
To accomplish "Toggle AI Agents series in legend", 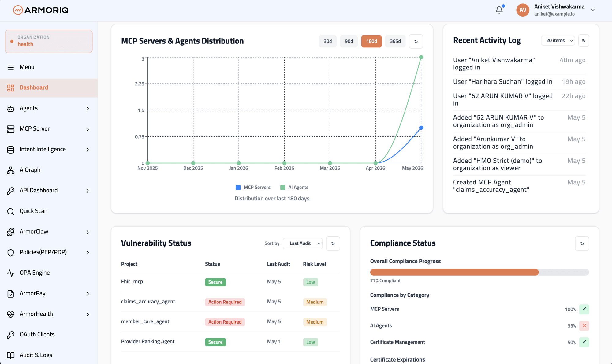I will [x=294, y=188].
